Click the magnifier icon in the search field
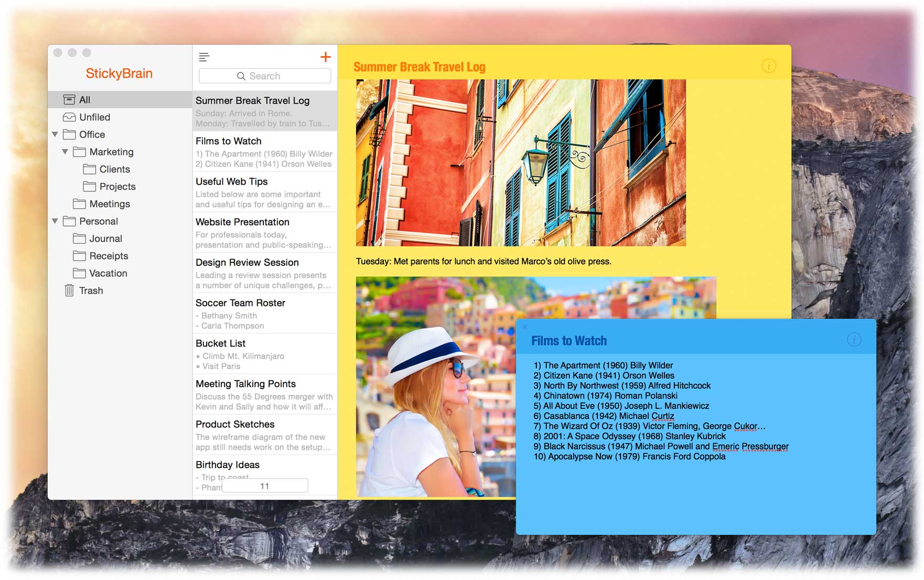This screenshot has height=580, width=924. (241, 76)
